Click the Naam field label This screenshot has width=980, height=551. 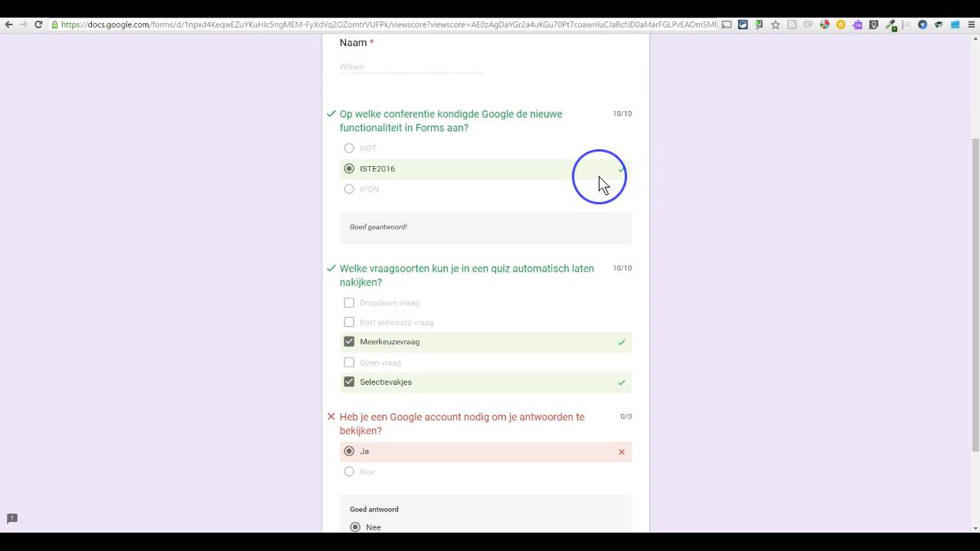(354, 43)
